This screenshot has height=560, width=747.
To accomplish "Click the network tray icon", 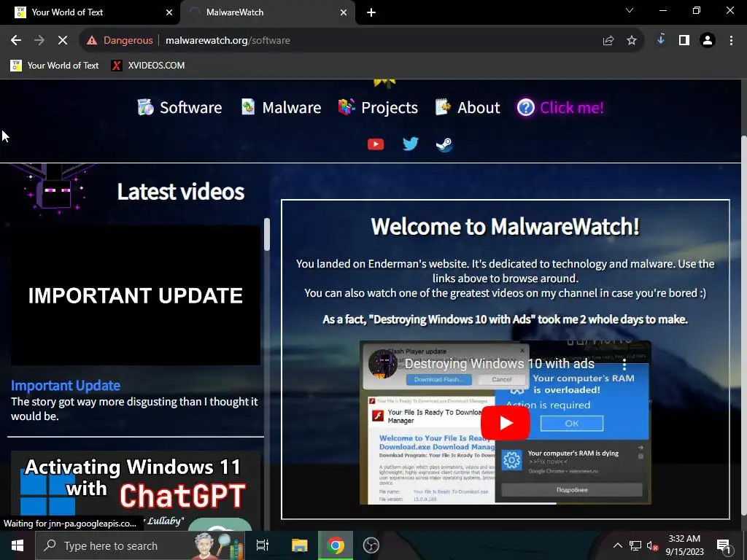I will tap(635, 545).
